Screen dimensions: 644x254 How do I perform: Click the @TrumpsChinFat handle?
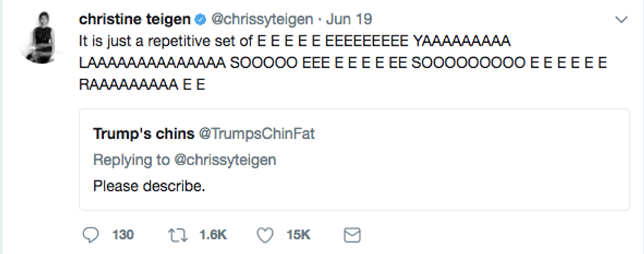[257, 134]
